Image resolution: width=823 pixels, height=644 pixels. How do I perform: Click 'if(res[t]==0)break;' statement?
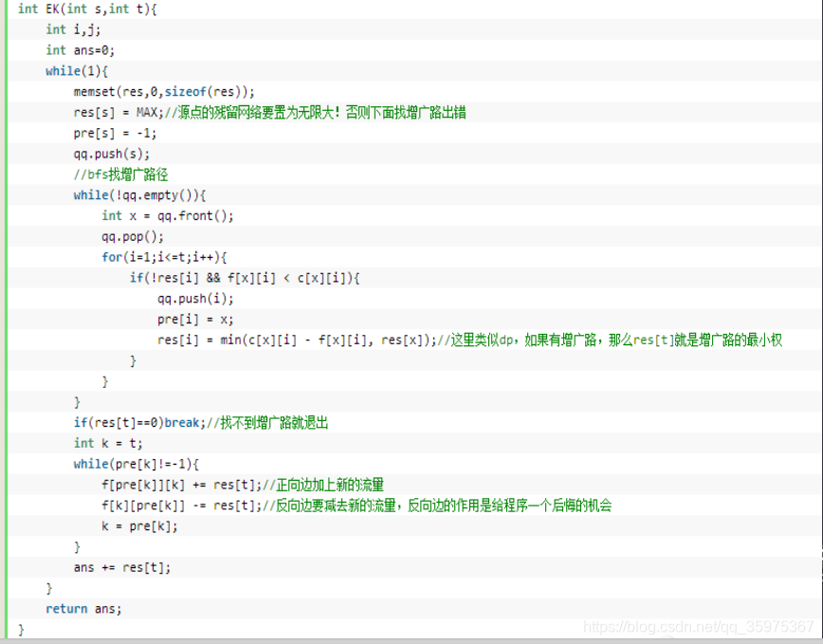(139, 423)
